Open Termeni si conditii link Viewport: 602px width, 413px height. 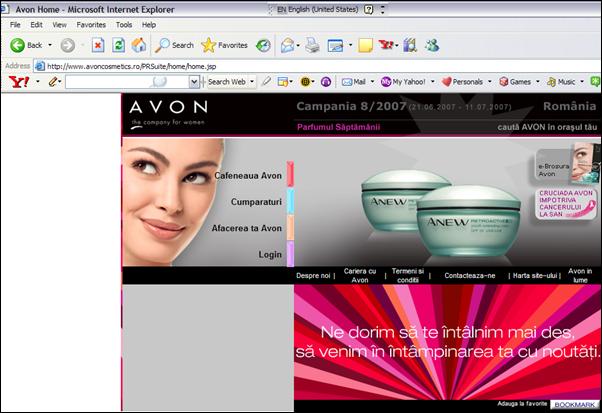tap(408, 276)
